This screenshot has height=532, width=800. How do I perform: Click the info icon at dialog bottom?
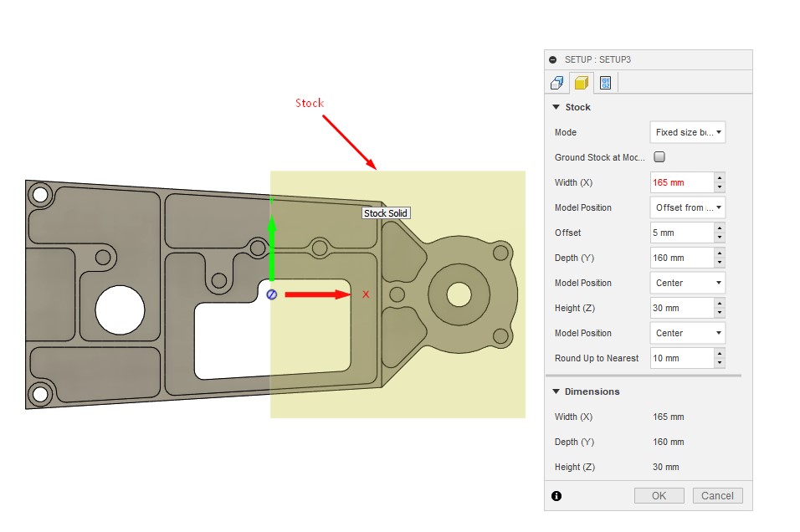tap(557, 495)
